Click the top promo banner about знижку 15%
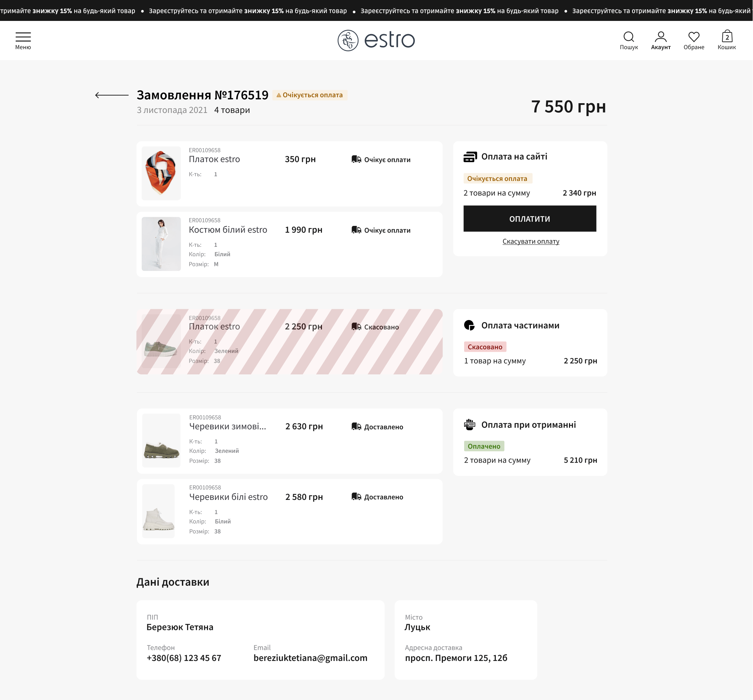Screen dimensions: 753x700 point(376,10)
